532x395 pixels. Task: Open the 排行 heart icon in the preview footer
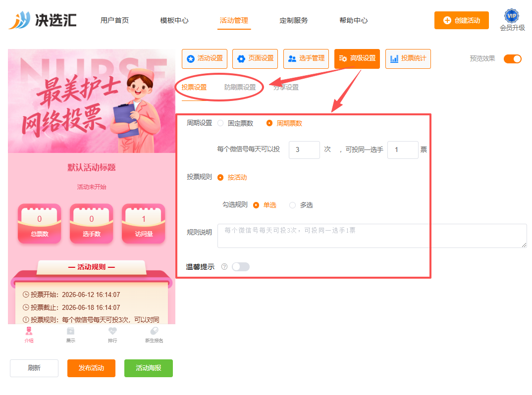click(x=112, y=331)
